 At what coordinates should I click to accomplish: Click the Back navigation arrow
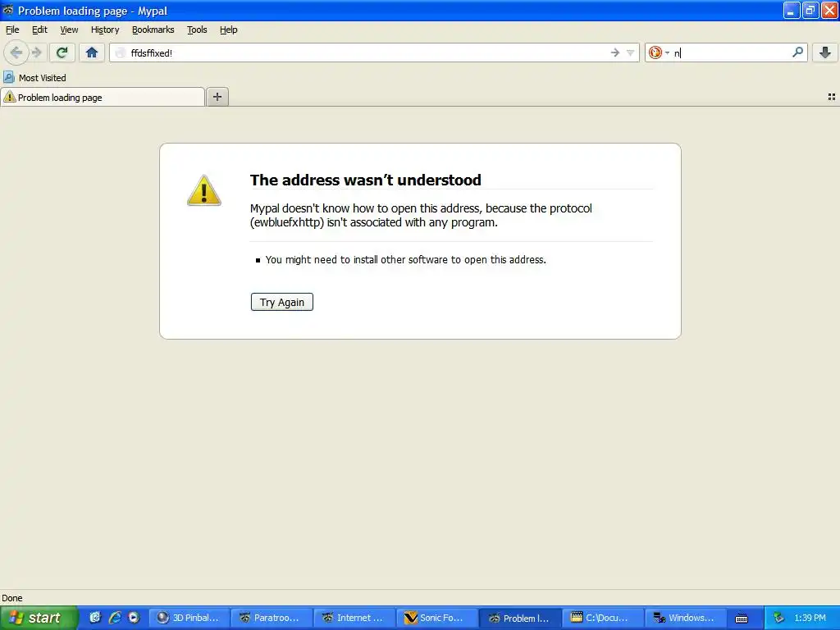[16, 52]
